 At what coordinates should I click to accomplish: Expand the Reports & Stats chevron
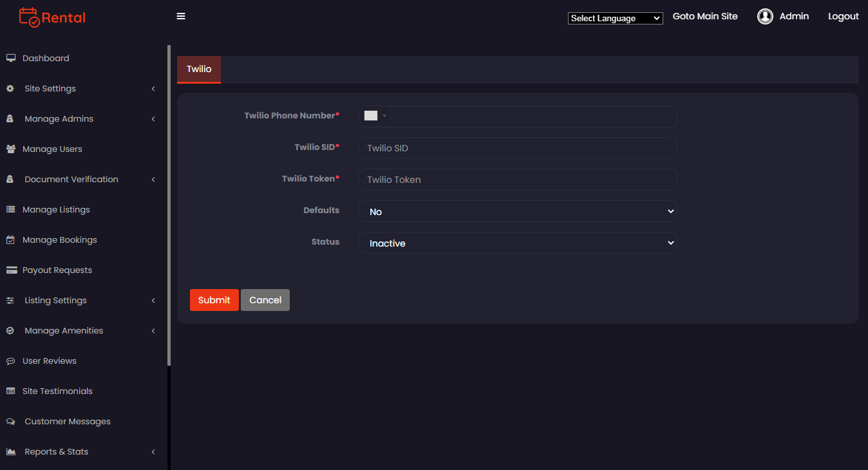coord(153,452)
